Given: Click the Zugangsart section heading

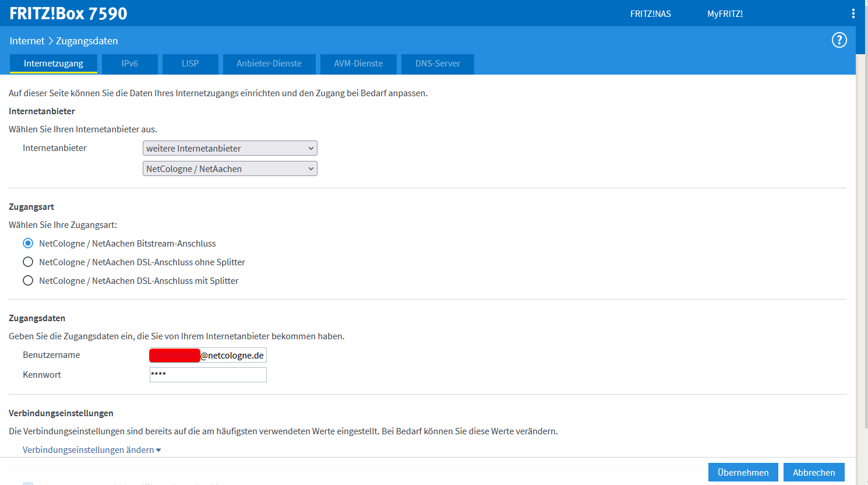Looking at the screenshot, I should pyautogui.click(x=31, y=206).
